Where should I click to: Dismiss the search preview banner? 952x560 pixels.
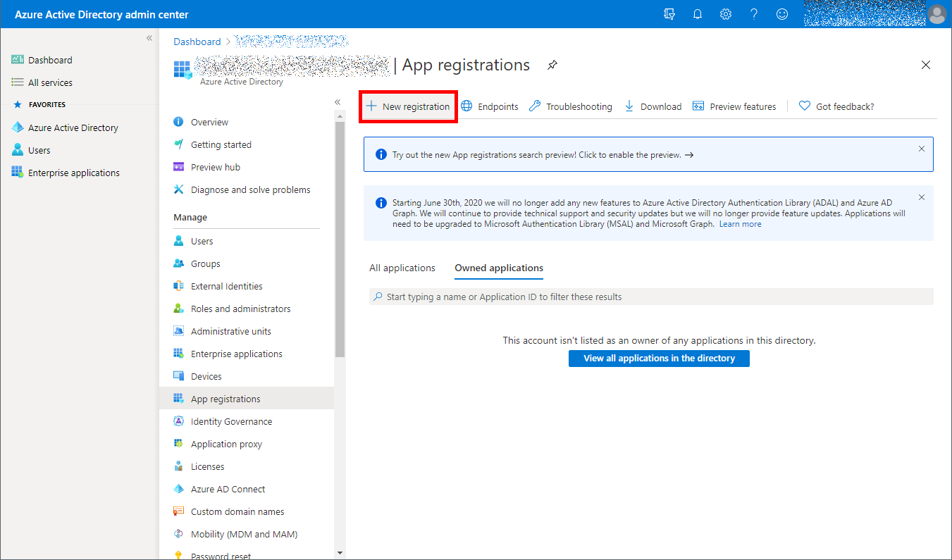tap(922, 149)
